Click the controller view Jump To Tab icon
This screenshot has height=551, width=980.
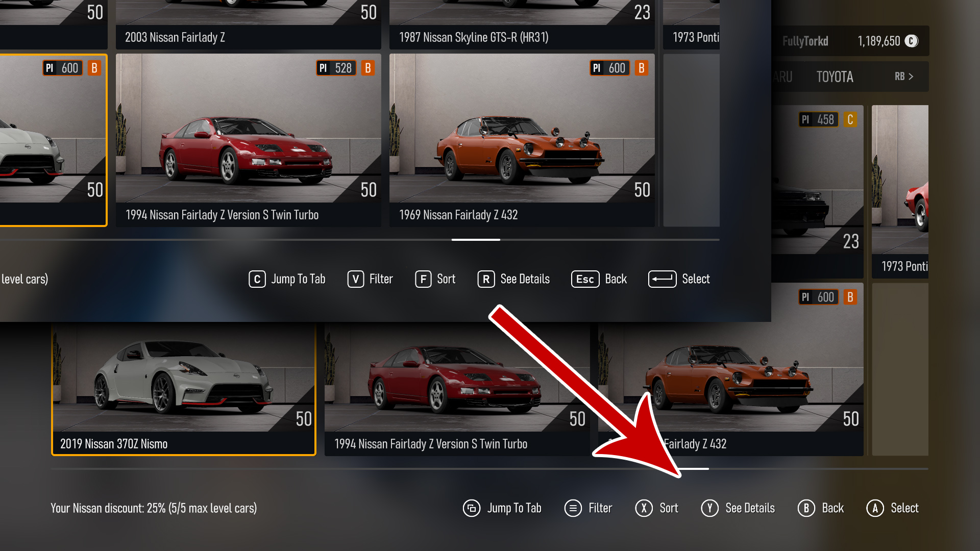click(472, 508)
